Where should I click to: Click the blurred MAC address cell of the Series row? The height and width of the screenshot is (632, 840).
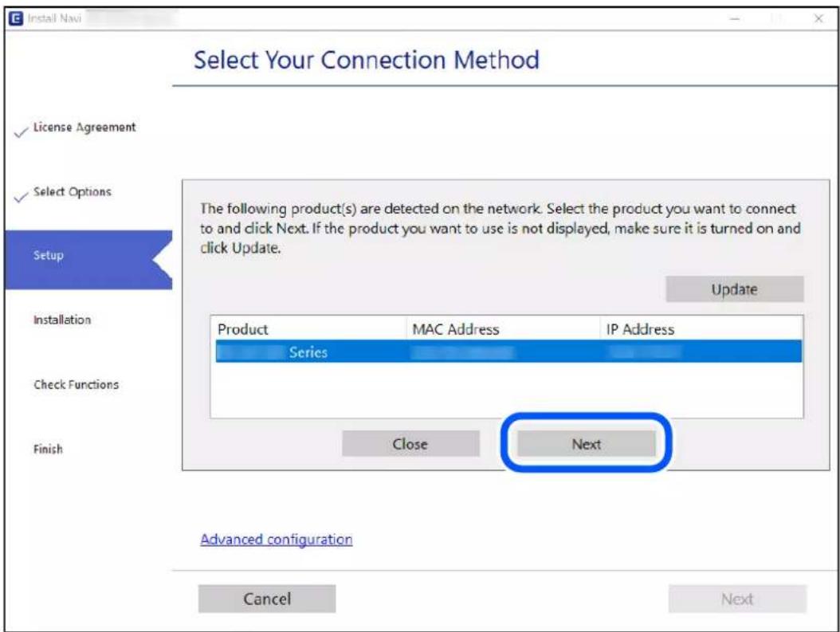click(463, 352)
